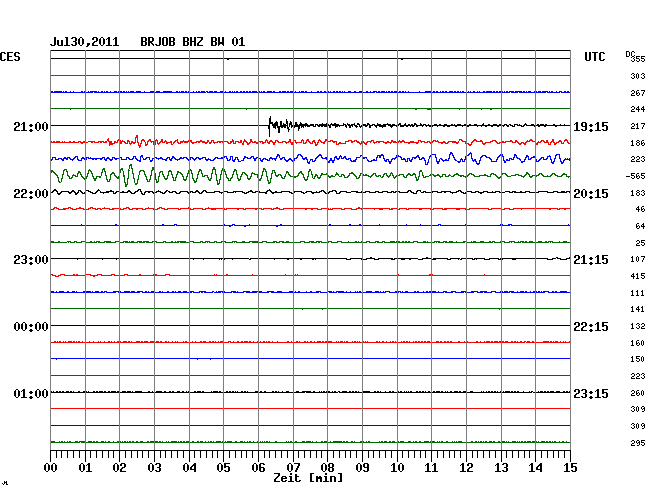Click the DC offset value 160
Image resolution: width=650 pixels, height=494 pixels.
pyautogui.click(x=638, y=343)
